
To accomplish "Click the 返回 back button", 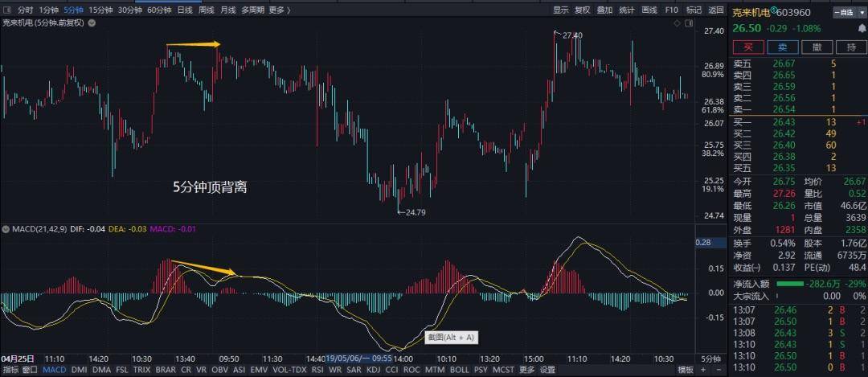I will pyautogui.click(x=716, y=10).
